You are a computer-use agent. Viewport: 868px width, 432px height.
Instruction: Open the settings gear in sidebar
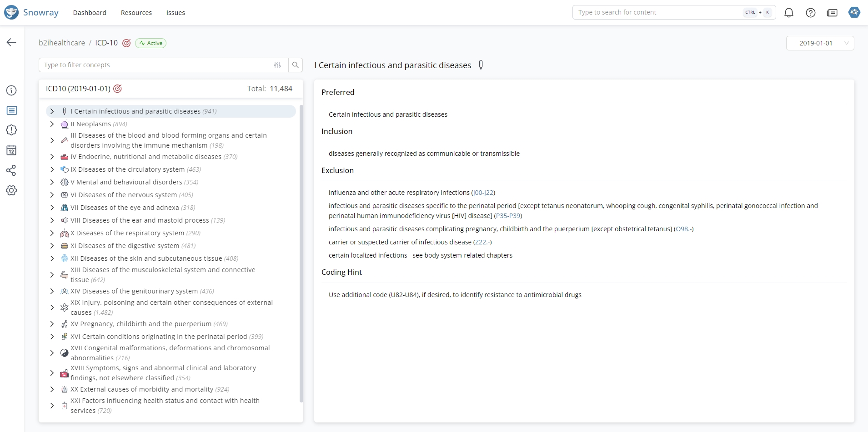(x=11, y=190)
